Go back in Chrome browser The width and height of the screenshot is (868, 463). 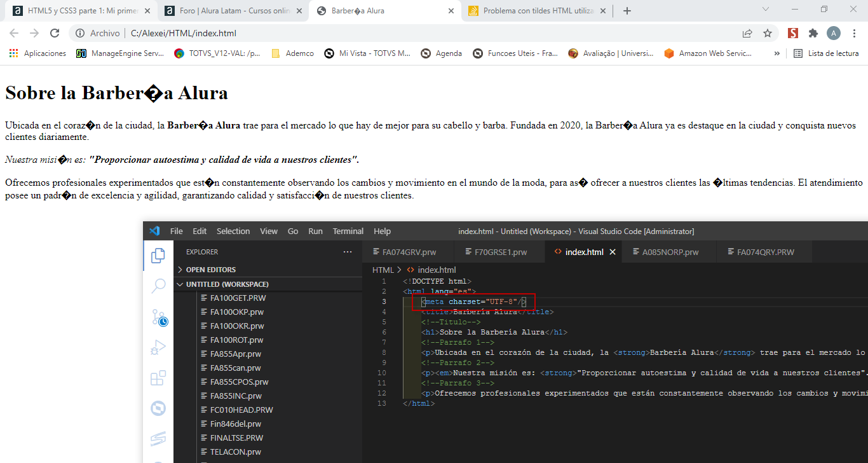14,33
